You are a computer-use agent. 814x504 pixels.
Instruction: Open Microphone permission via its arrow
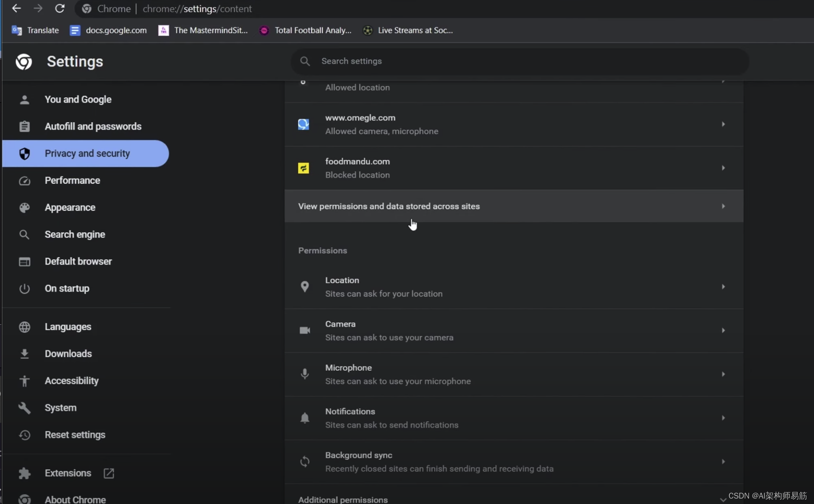[723, 374]
